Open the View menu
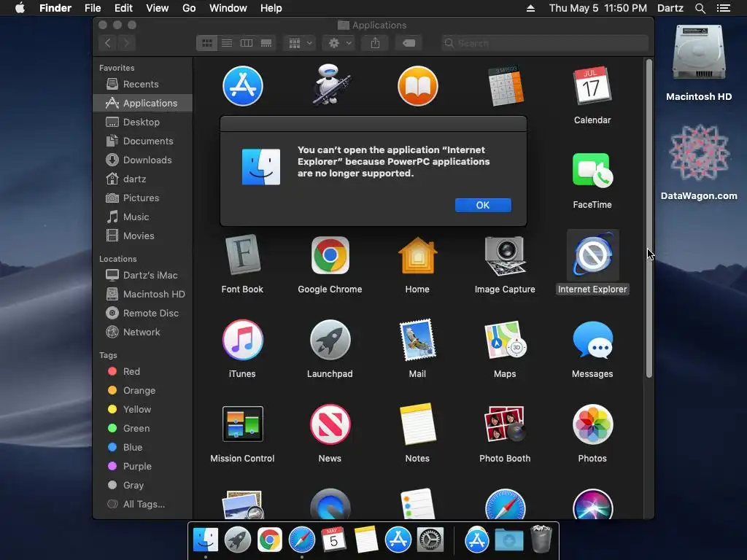The width and height of the screenshot is (747, 560). pyautogui.click(x=158, y=8)
